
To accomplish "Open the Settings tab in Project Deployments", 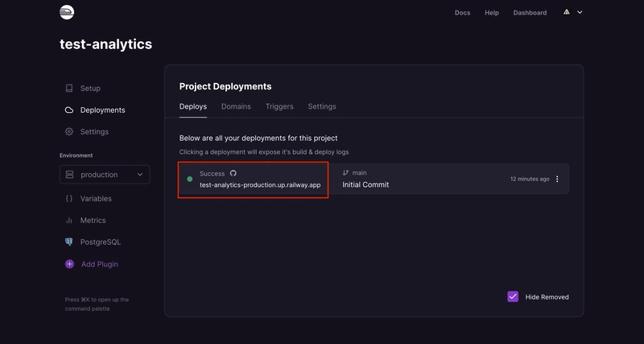I will (322, 106).
